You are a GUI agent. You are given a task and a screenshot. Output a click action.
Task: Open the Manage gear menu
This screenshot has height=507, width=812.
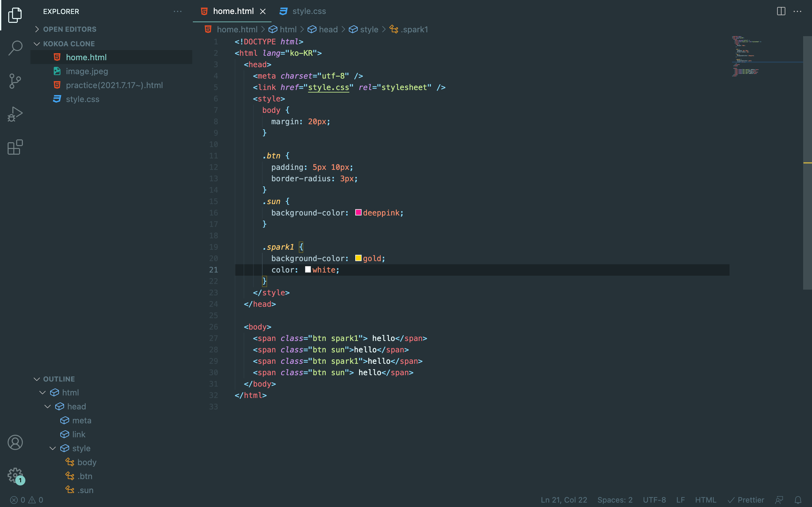(15, 475)
